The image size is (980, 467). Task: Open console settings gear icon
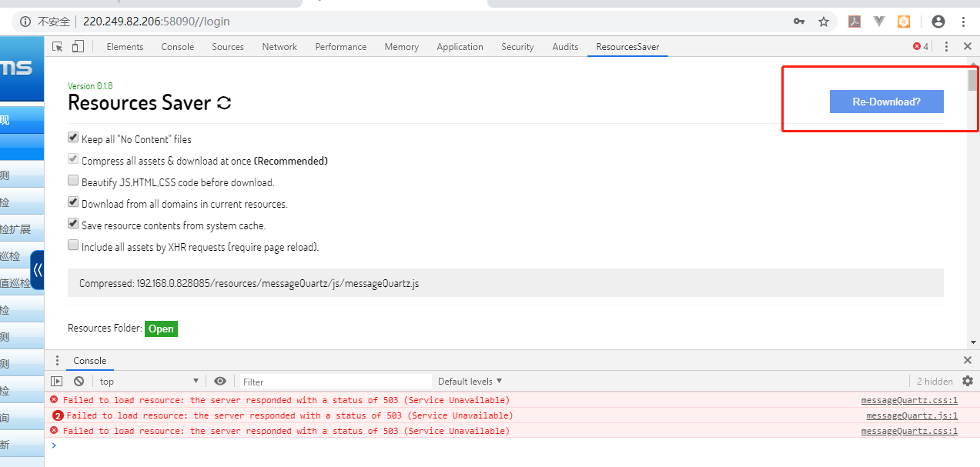pyautogui.click(x=968, y=381)
